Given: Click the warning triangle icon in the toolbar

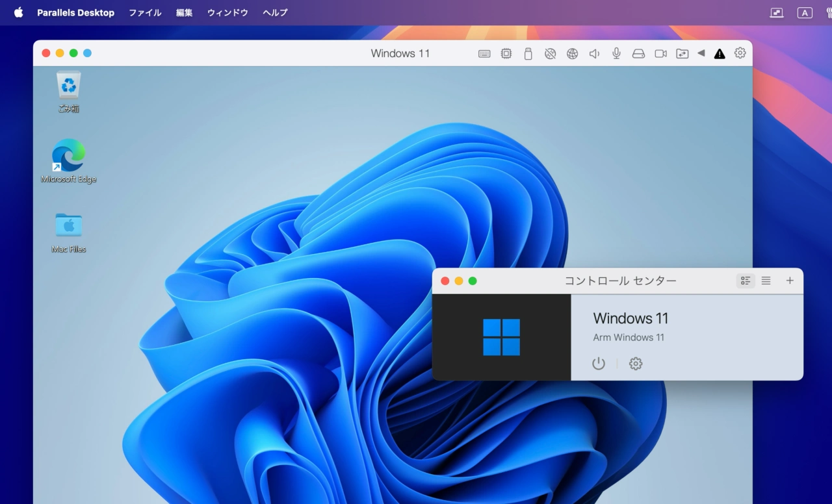Looking at the screenshot, I should tap(719, 53).
